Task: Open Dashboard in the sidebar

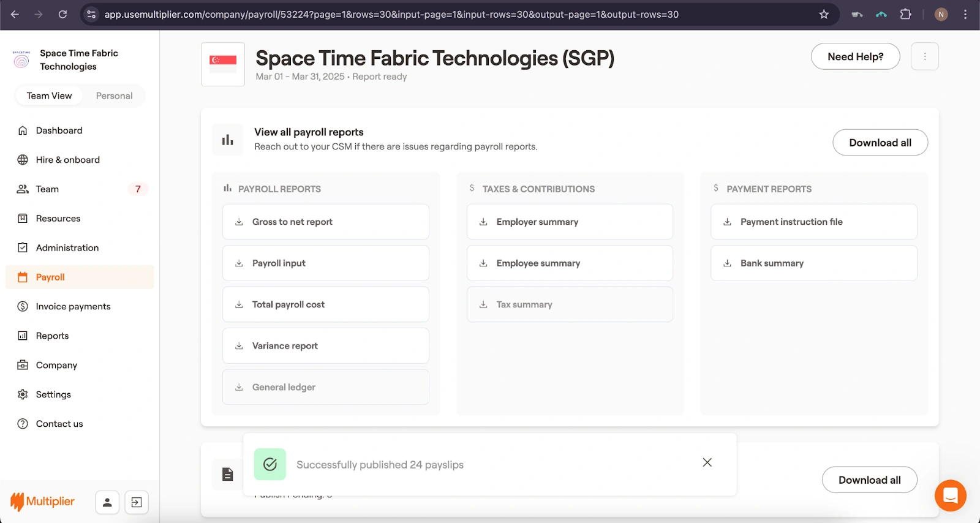Action: 80,130
